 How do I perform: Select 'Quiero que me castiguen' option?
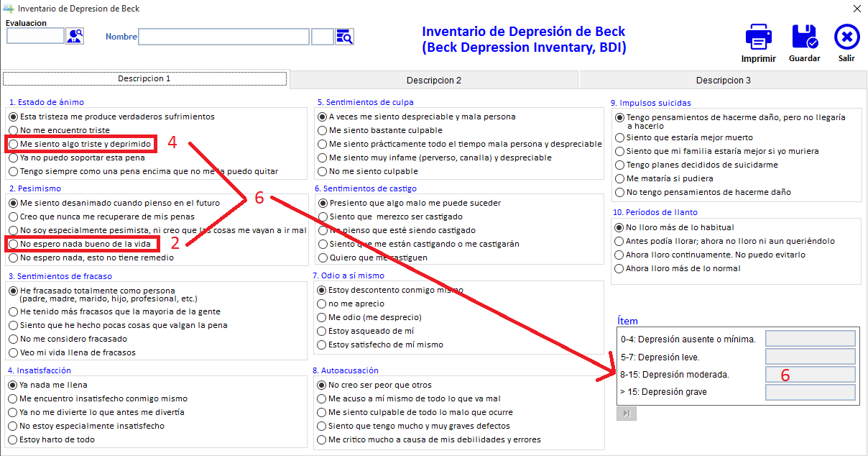pos(323,257)
